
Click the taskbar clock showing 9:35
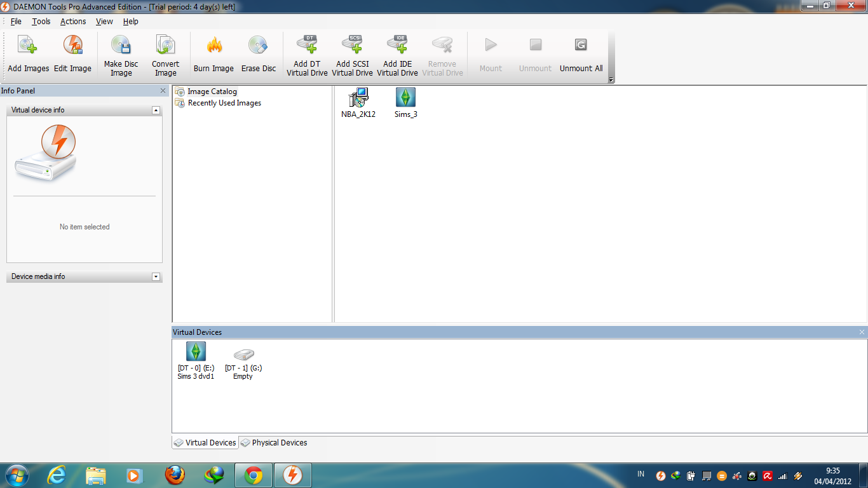833,476
